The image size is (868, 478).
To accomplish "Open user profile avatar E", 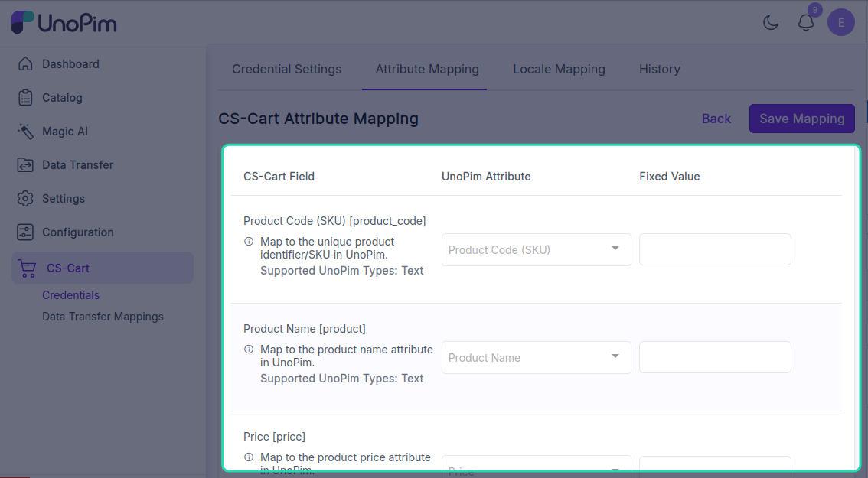I will click(841, 23).
